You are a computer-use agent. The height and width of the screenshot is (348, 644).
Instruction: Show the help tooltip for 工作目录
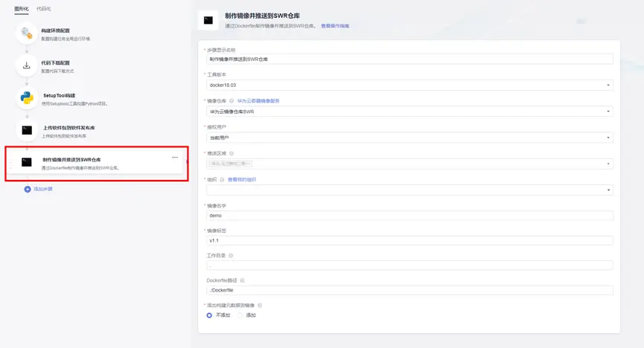pos(231,256)
